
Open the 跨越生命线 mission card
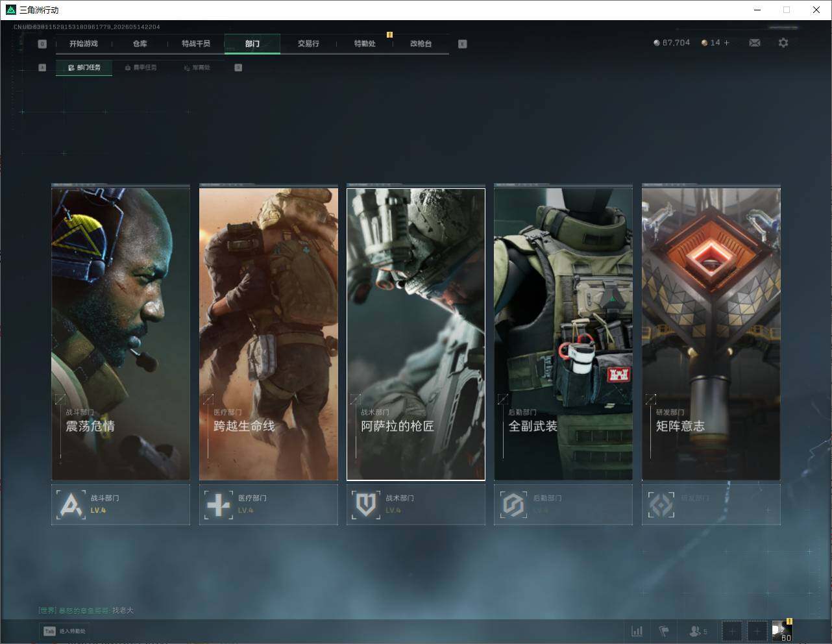pyautogui.click(x=269, y=334)
